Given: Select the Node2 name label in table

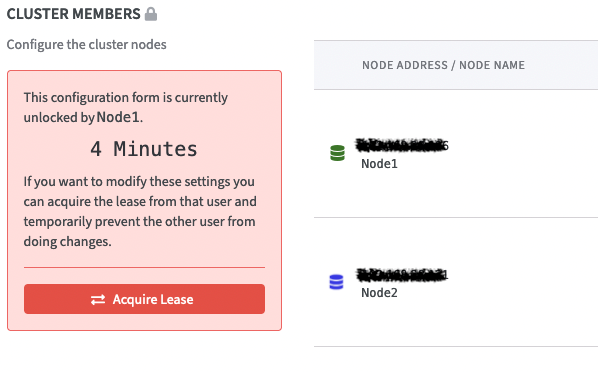Looking at the screenshot, I should click(379, 293).
